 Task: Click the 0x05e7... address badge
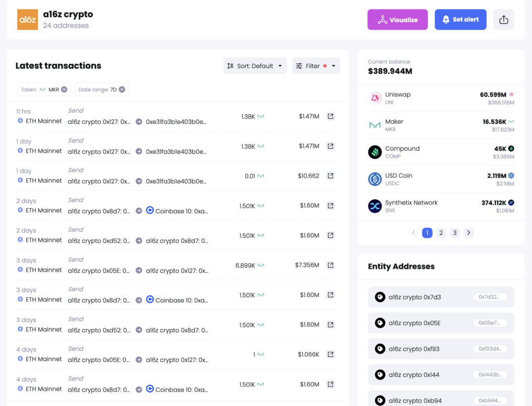pyautogui.click(x=490, y=323)
